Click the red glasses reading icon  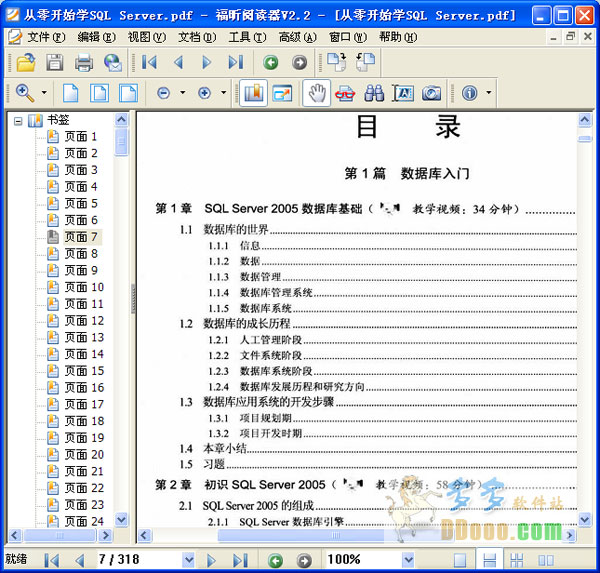345,93
